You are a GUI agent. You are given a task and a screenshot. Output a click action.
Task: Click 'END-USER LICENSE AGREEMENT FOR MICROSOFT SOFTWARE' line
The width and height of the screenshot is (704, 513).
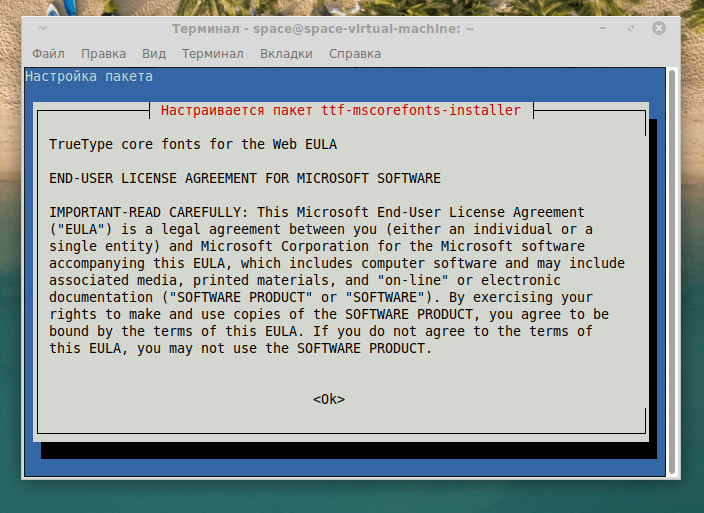[x=245, y=178]
